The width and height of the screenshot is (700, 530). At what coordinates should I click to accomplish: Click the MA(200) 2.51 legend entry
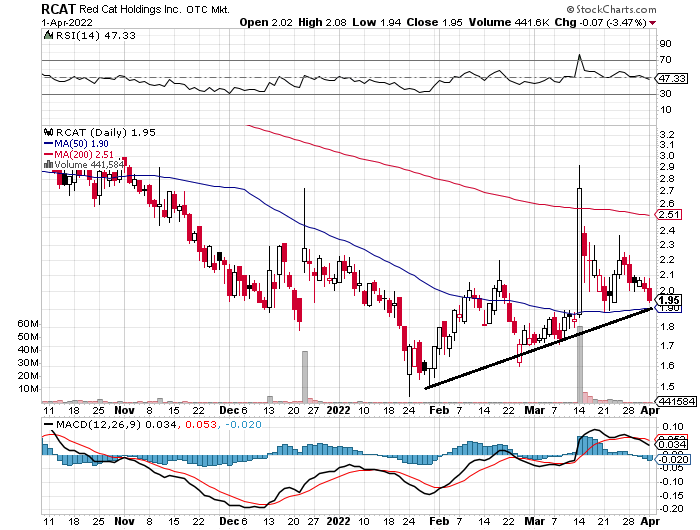[79, 154]
